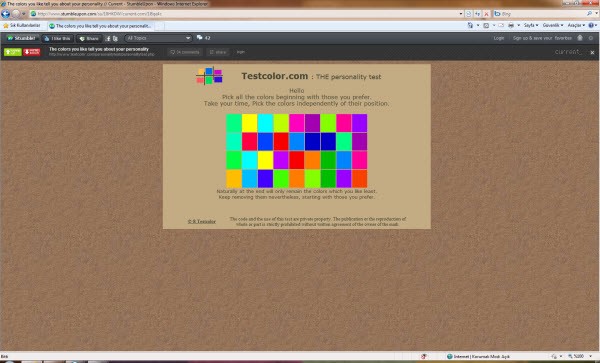Pick the red-orange swatch ending the bottom row
The height and width of the screenshot is (363, 600).
pos(360,178)
